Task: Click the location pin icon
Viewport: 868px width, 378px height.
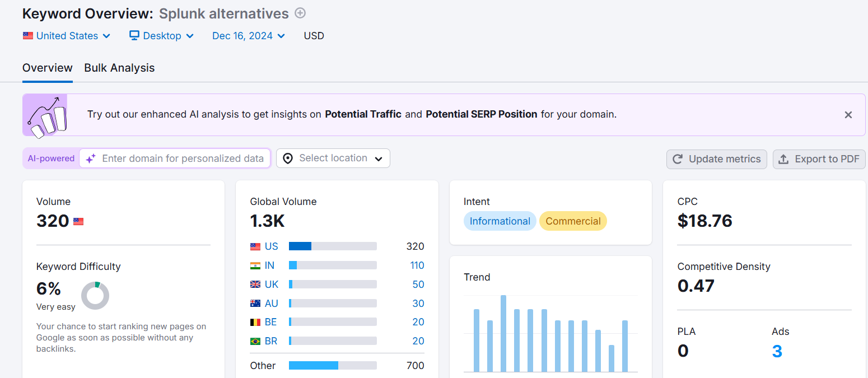Action: (x=288, y=158)
